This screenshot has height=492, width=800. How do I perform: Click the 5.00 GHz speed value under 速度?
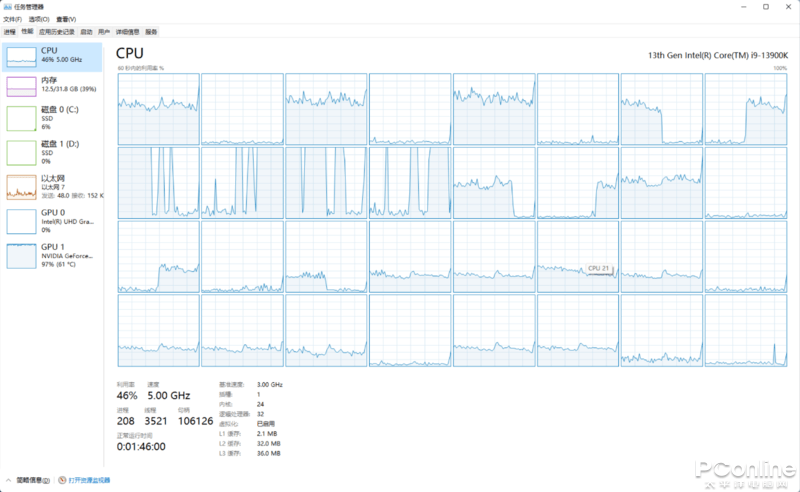click(169, 396)
